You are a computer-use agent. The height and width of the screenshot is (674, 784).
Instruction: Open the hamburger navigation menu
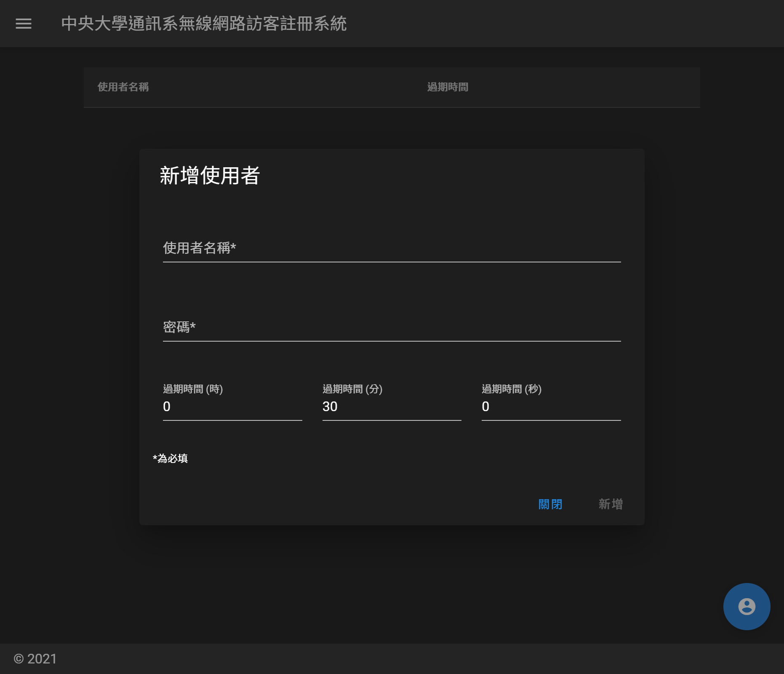(24, 24)
